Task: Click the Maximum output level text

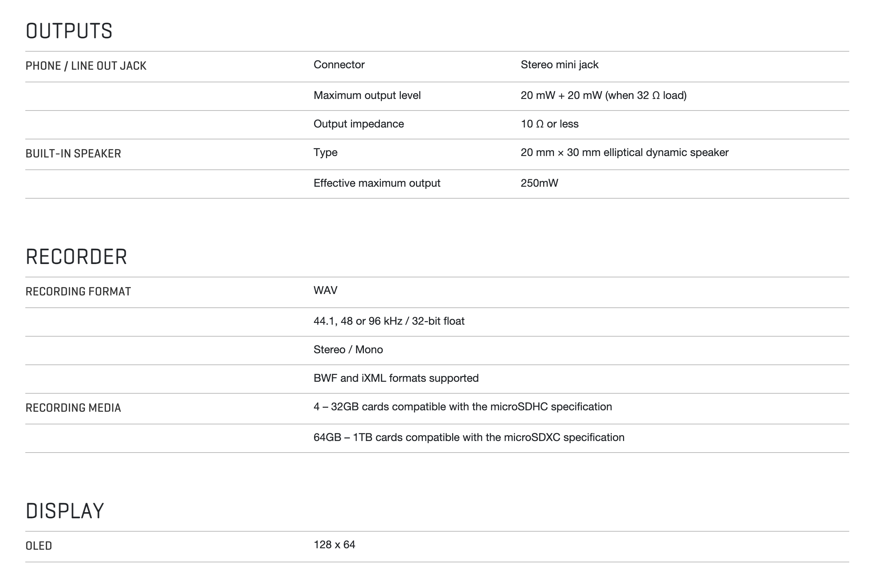Action: 367,96
